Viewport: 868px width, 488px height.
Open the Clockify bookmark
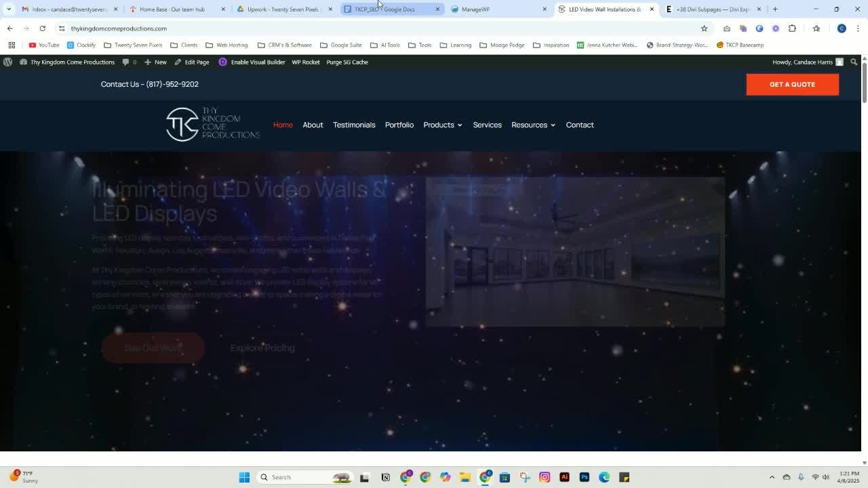click(x=81, y=45)
